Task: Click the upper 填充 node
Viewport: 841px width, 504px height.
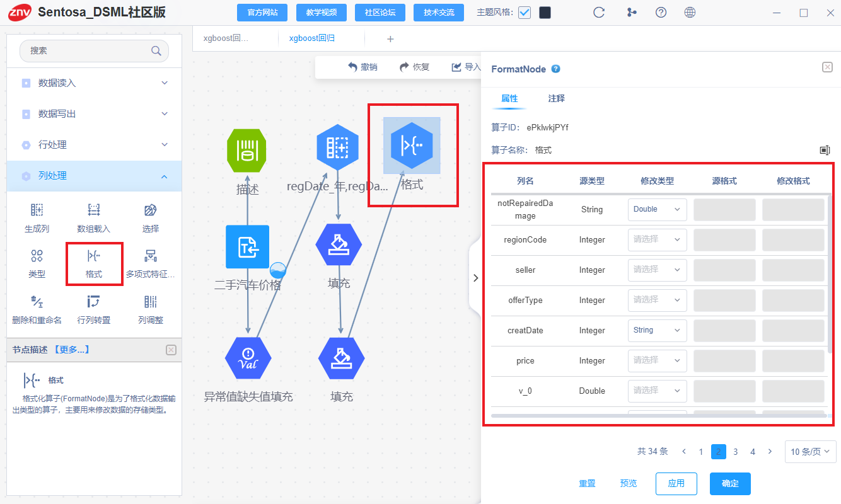Action: coord(339,244)
